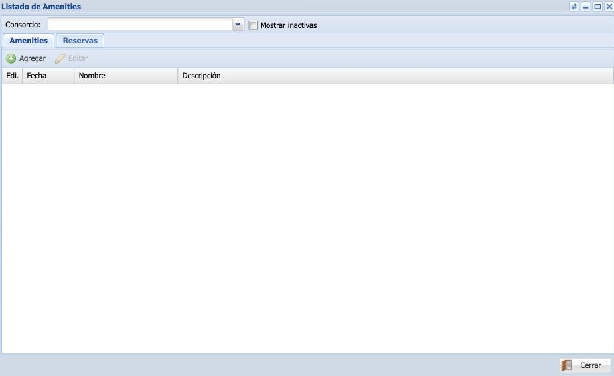Sort by the Fecha column header
Viewport: 614px width, 376px height.
(x=49, y=76)
